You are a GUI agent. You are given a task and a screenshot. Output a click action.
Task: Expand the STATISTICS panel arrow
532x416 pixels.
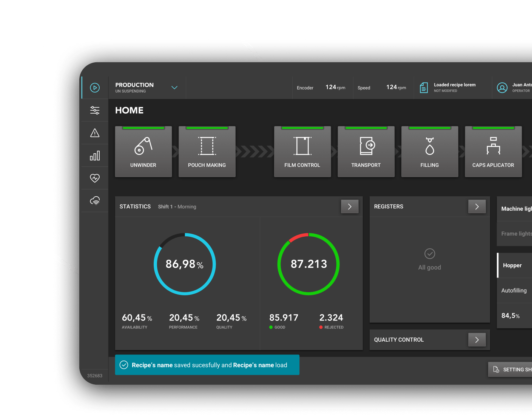(349, 206)
